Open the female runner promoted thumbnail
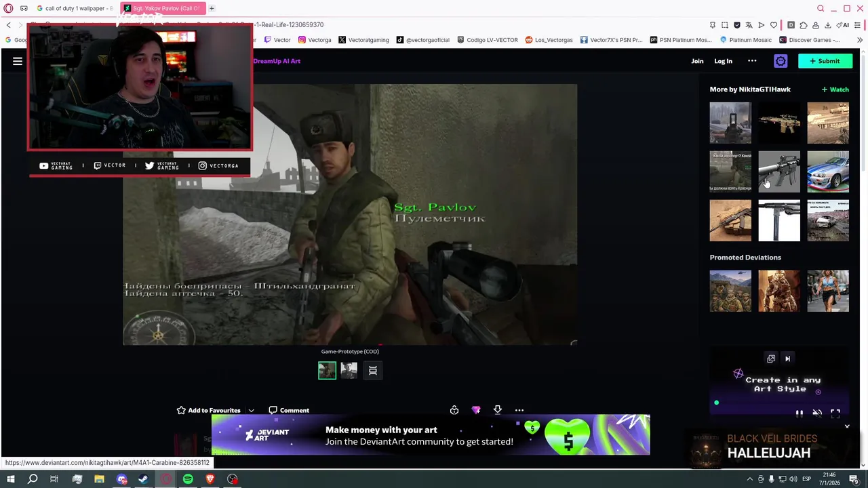The width and height of the screenshot is (868, 488). click(828, 291)
